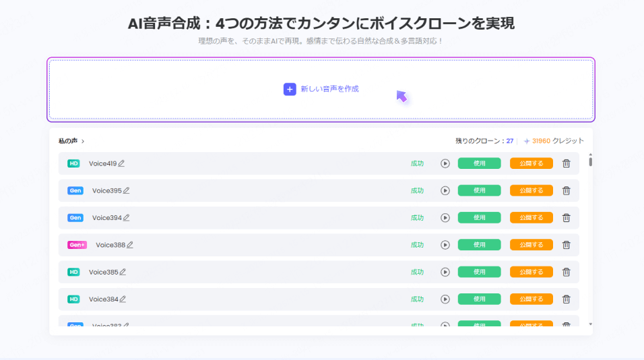Click 公開する for Voice419
The image size is (644, 360).
531,164
